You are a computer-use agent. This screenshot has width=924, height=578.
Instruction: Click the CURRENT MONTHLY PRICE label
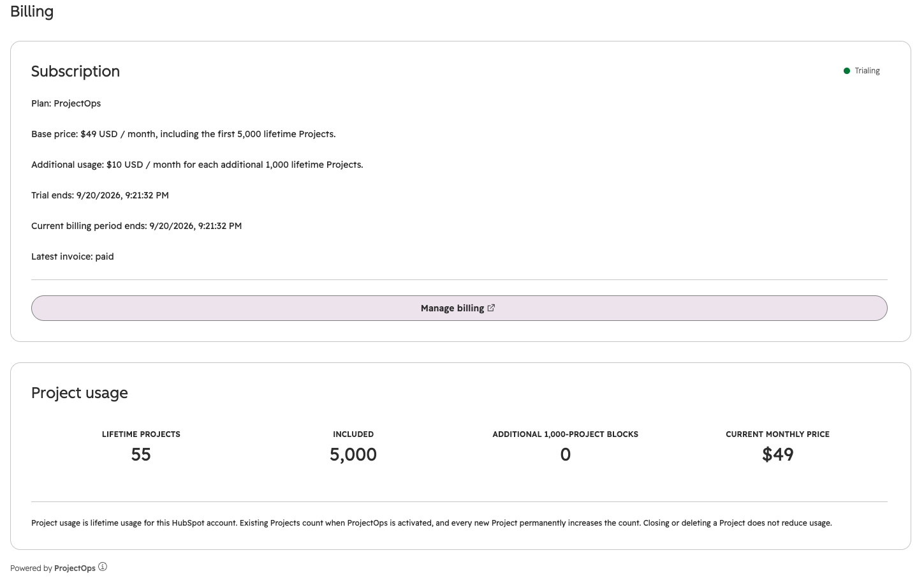(778, 434)
